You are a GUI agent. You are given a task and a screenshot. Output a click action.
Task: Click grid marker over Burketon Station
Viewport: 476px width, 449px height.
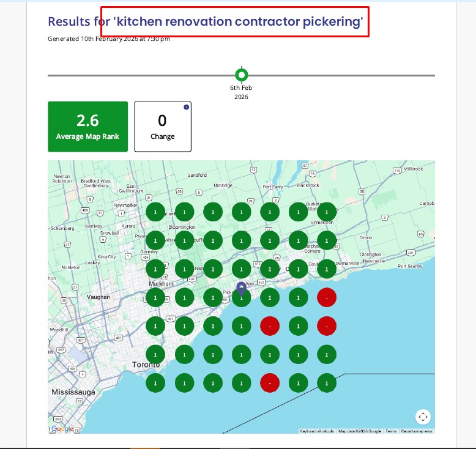(327, 212)
